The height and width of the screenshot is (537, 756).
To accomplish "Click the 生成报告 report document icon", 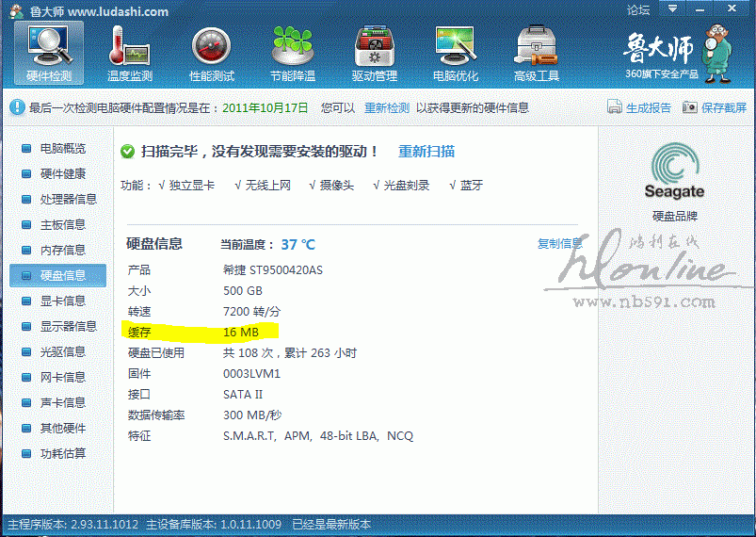I will click(614, 106).
